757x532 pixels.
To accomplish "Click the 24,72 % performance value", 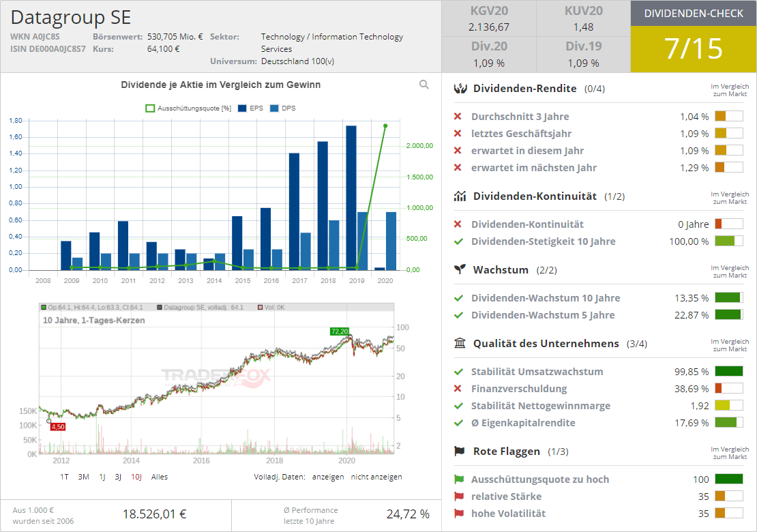I will coord(408,514).
